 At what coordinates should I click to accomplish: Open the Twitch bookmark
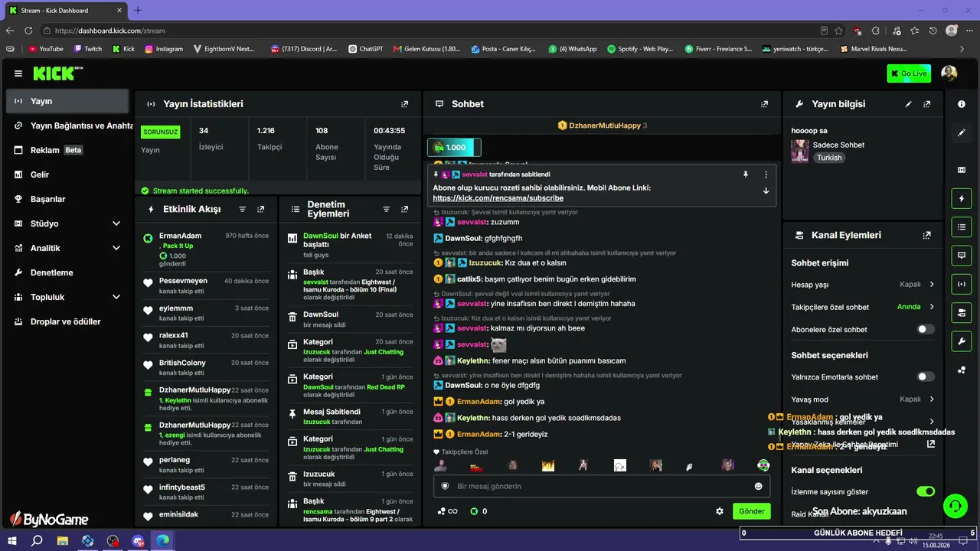tap(88, 49)
